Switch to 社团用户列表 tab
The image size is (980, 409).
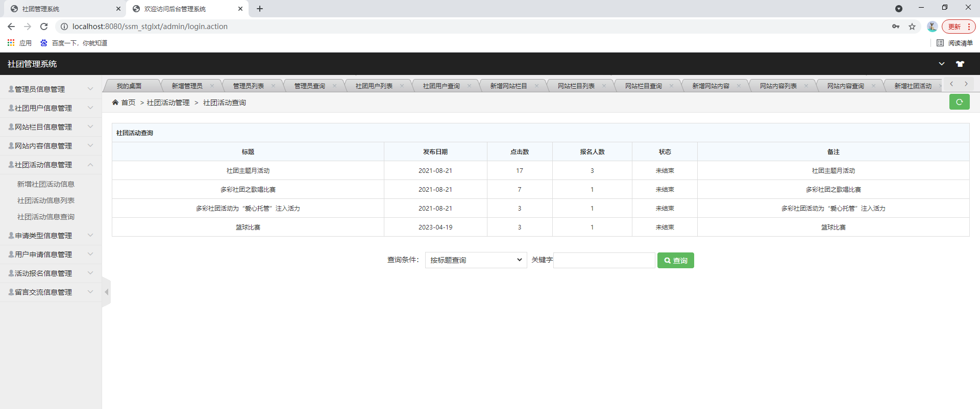pyautogui.click(x=374, y=86)
